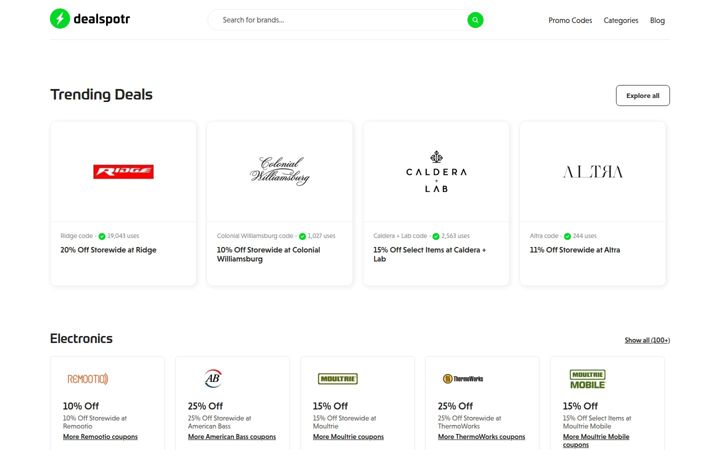Click Show all (100+) for Electronics
This screenshot has height=450, width=720.
click(647, 340)
